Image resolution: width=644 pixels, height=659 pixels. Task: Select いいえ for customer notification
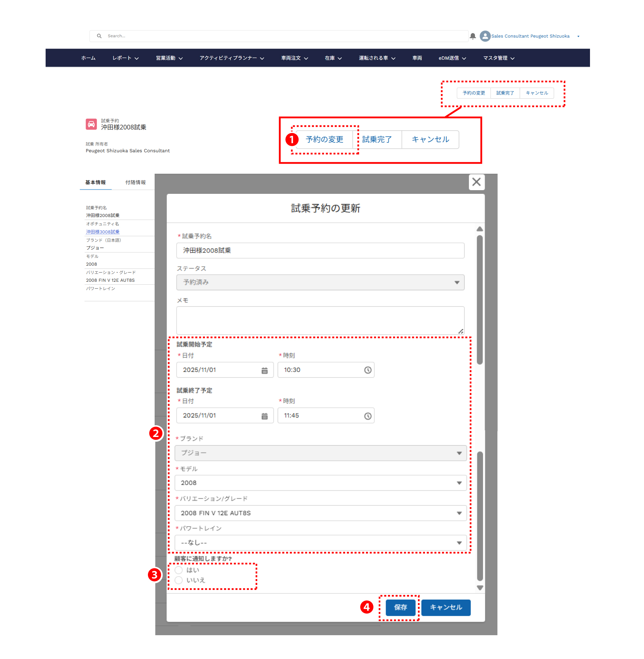tap(178, 580)
